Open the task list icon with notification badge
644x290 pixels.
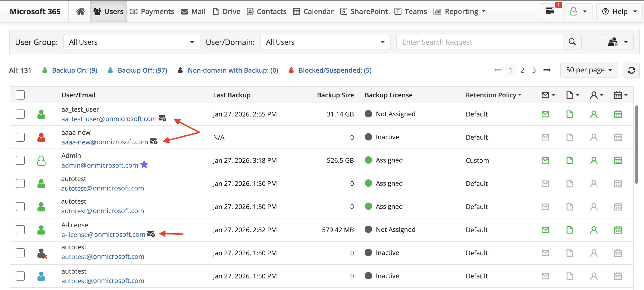pos(550,11)
